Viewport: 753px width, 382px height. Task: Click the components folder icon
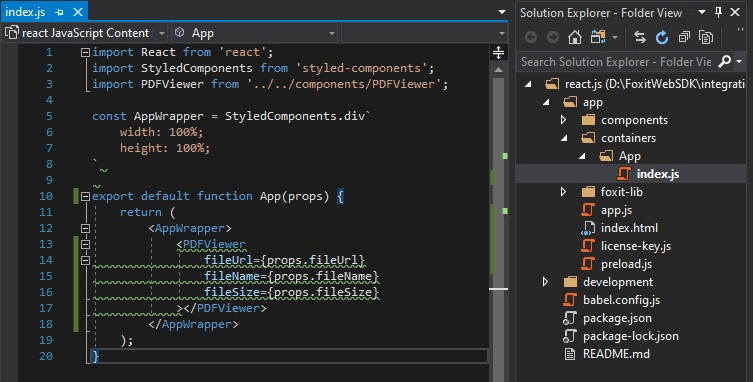[588, 120]
